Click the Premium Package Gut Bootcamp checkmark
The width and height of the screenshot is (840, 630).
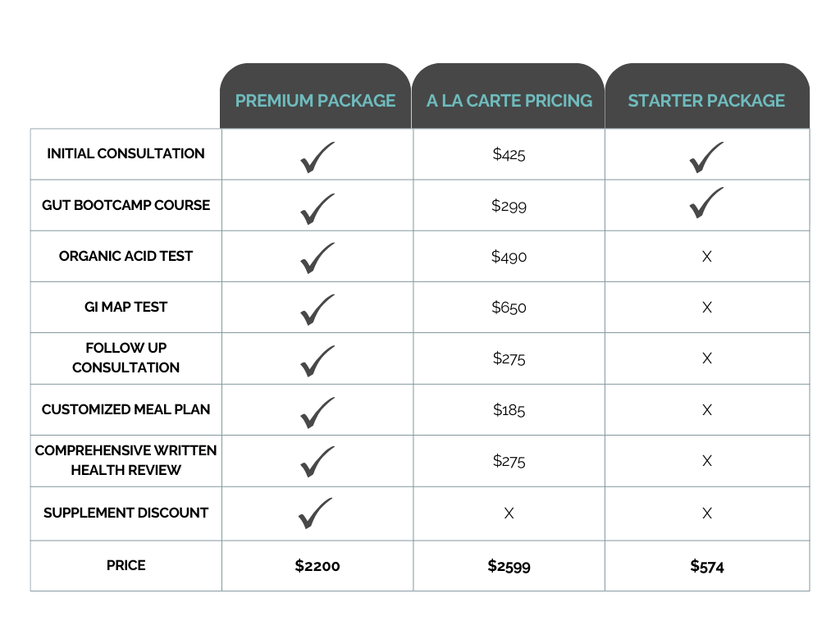[x=317, y=209]
